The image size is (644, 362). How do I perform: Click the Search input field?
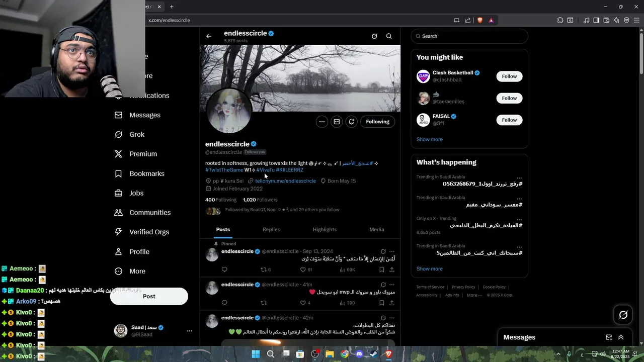(x=469, y=36)
